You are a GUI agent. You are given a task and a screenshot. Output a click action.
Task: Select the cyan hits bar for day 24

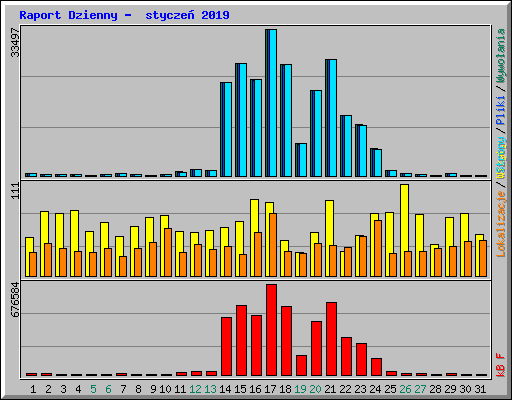[x=378, y=163]
